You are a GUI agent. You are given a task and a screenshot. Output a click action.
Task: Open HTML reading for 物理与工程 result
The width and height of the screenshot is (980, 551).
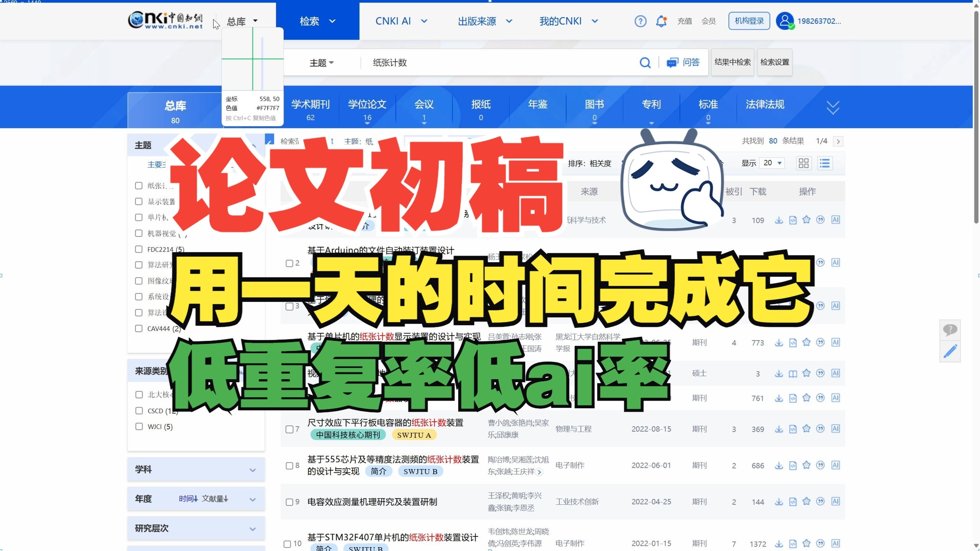coord(792,429)
